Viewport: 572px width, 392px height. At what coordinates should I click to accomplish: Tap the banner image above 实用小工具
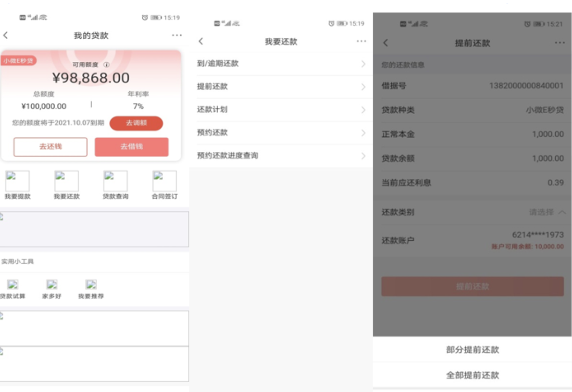94,229
